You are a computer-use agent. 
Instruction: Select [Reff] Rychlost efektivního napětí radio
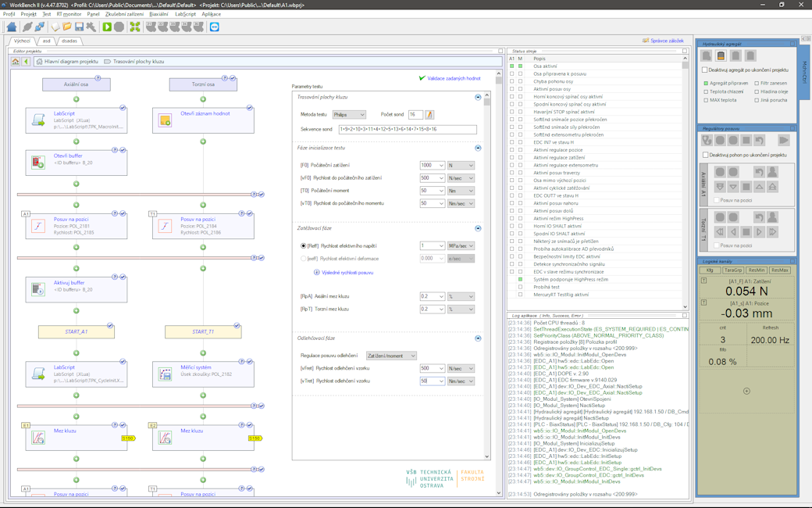304,245
